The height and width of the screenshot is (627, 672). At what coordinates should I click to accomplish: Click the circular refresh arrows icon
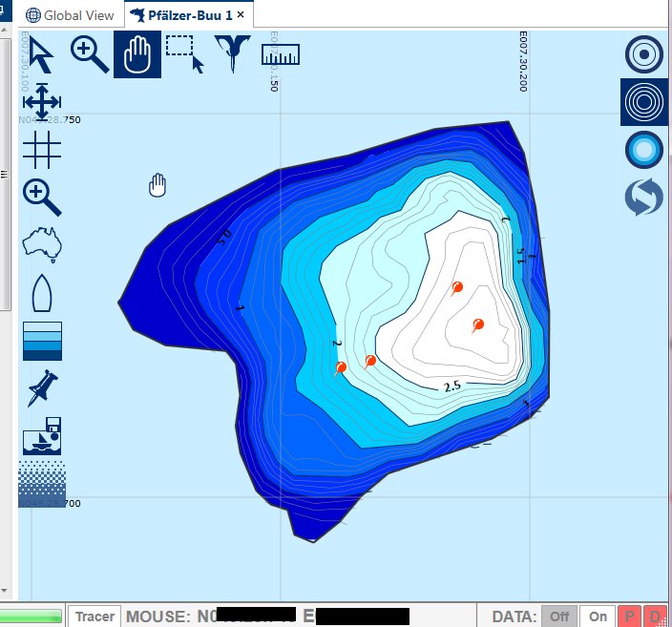click(643, 198)
